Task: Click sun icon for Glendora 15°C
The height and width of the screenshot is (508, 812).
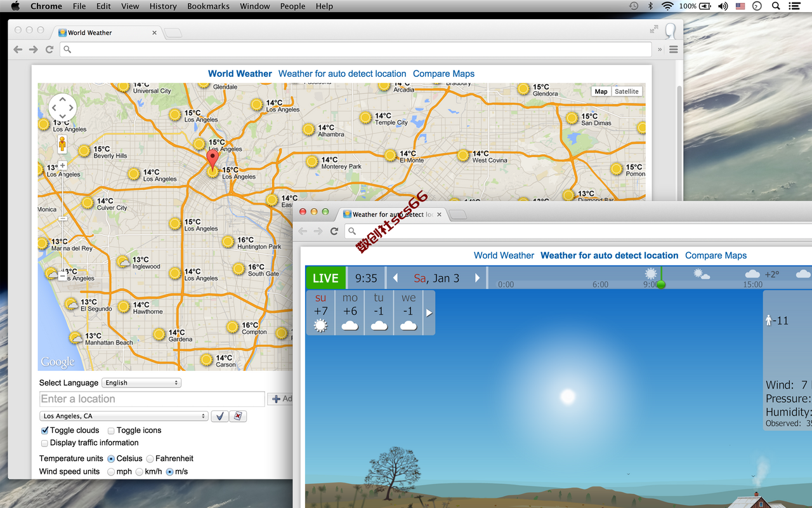Action: [x=523, y=90]
